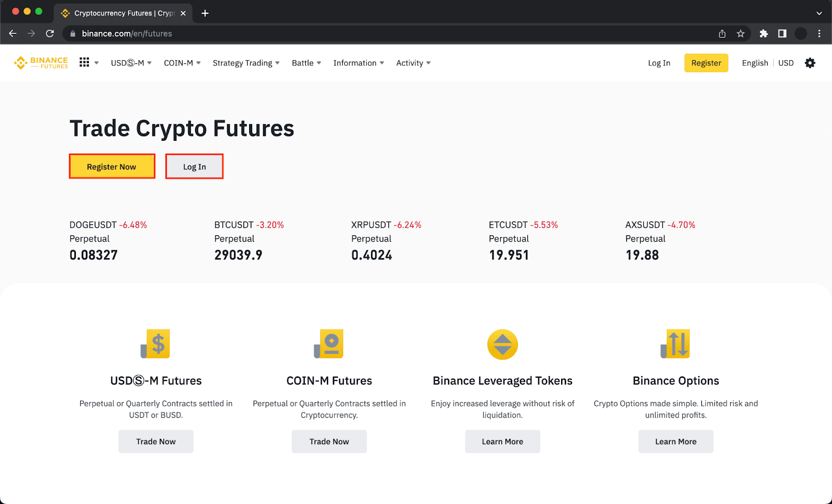Click the Binance Futures logo
This screenshot has height=504, width=832.
(41, 63)
